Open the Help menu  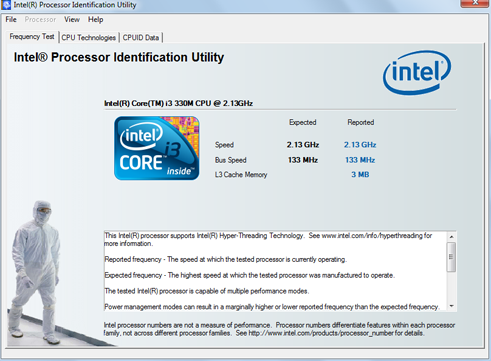(x=95, y=19)
